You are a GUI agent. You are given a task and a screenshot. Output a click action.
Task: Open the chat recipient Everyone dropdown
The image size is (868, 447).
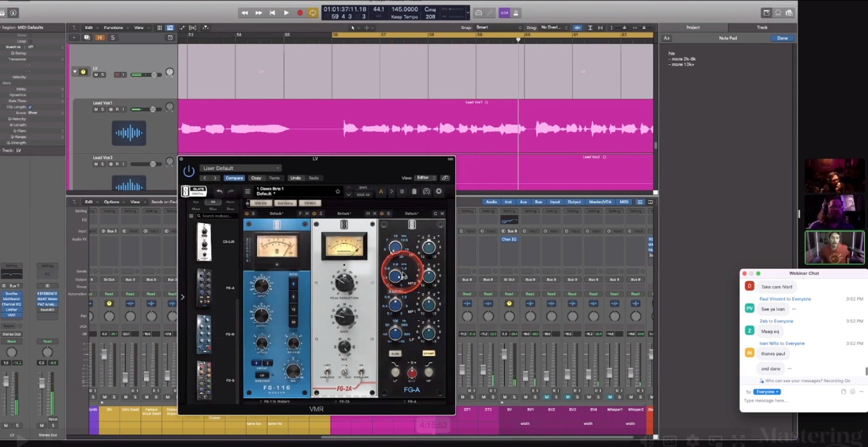tap(767, 392)
